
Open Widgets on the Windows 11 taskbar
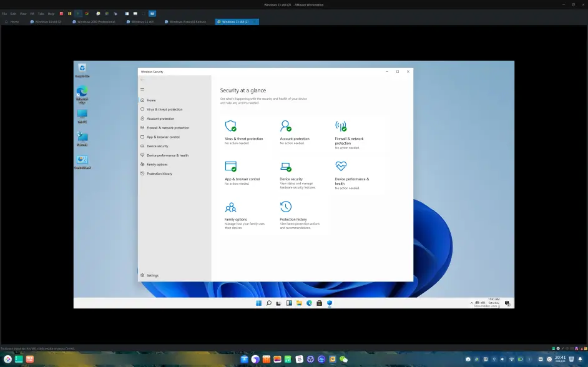(289, 303)
